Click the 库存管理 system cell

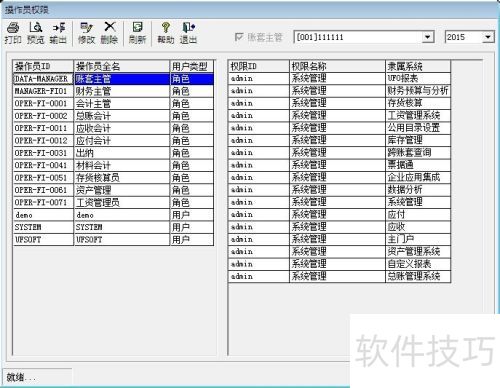coord(418,140)
